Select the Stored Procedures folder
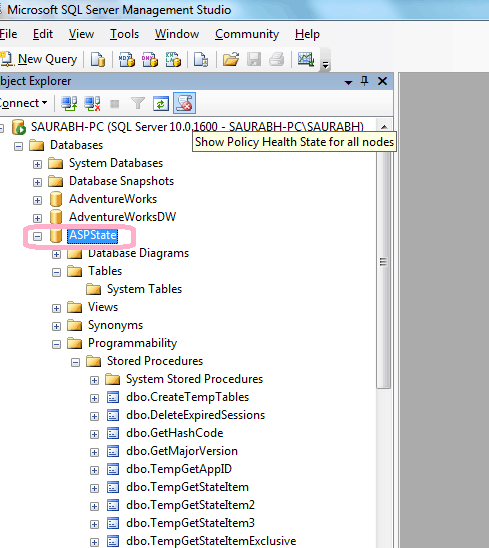The image size is (489, 548). click(x=155, y=361)
